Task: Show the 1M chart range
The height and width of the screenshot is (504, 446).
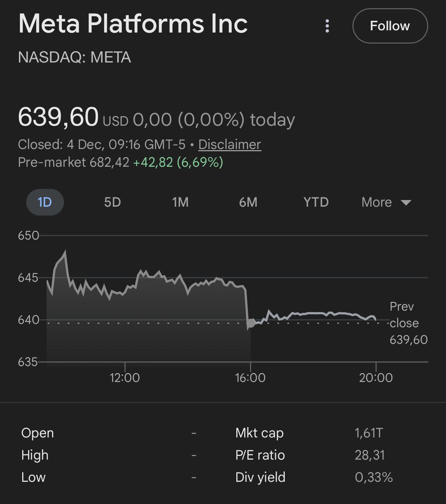Action: [180, 202]
